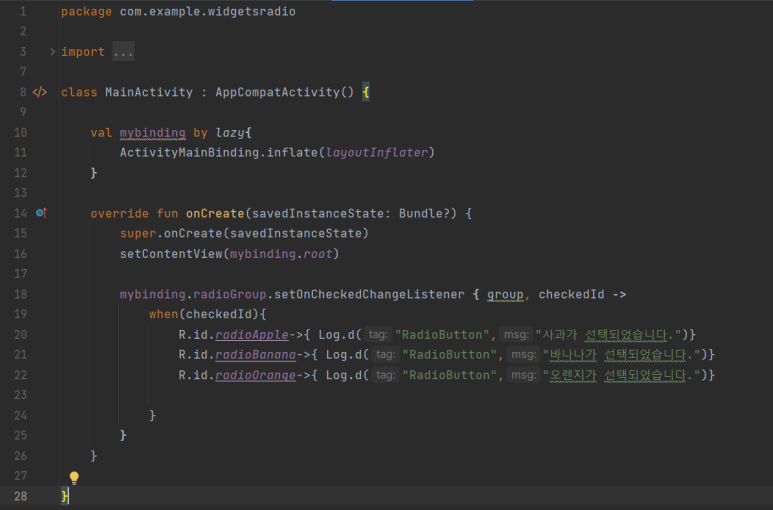Click the tag: hint on the radioApple line
This screenshot has height=510, width=773.
click(378, 335)
